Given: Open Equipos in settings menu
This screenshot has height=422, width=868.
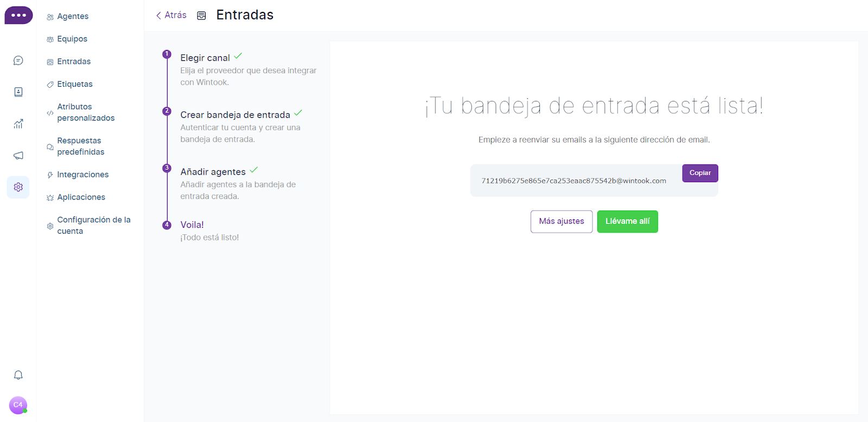Looking at the screenshot, I should point(72,39).
